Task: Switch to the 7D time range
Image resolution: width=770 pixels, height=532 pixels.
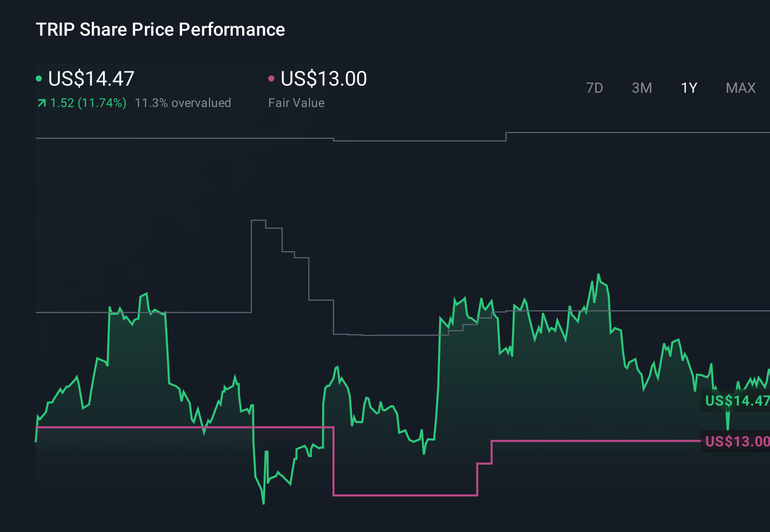Action: point(595,88)
